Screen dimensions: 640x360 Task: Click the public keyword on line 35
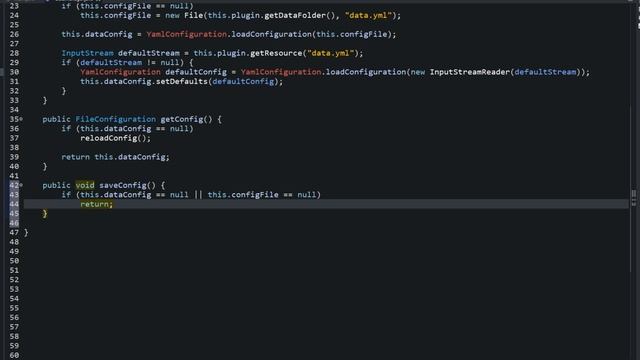coord(57,119)
